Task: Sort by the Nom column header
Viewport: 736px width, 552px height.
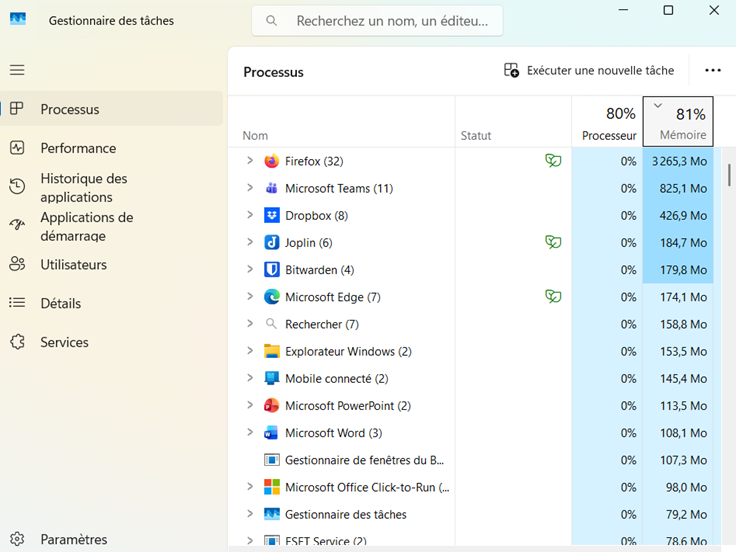Action: 341,122
